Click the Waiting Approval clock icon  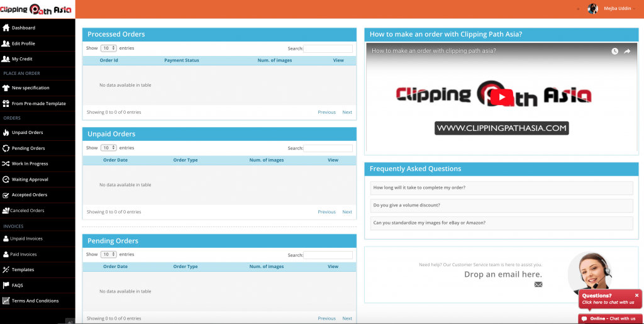click(6, 179)
